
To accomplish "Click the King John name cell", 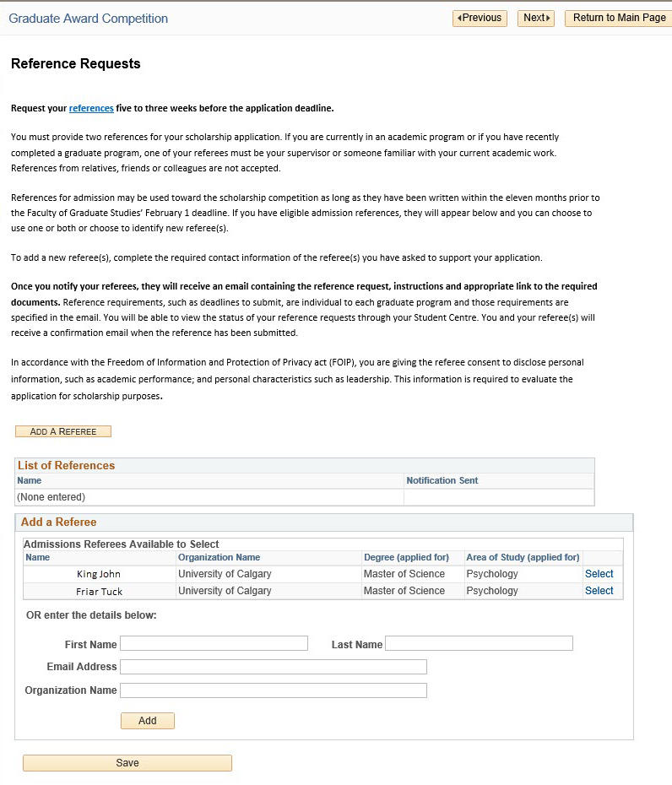I will click(x=99, y=574).
